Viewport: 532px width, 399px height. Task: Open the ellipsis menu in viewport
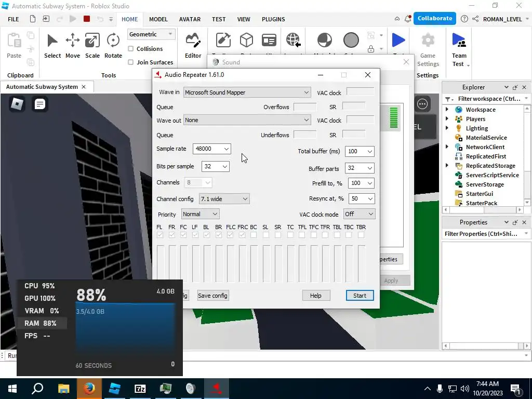coord(422,104)
